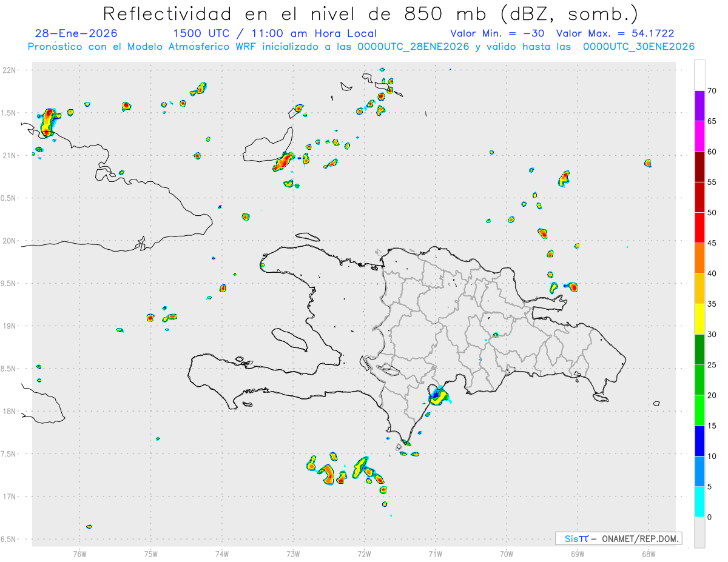This screenshot has height=562, width=728.
Task: Click the longitude axis label '76W'
Action: click(79, 553)
